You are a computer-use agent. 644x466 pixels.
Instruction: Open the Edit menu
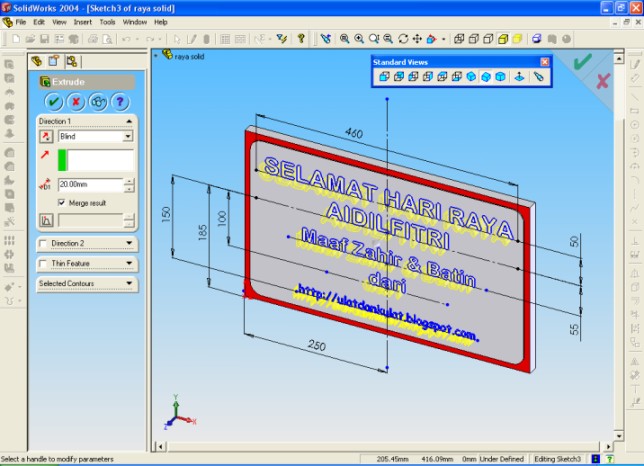(x=39, y=22)
